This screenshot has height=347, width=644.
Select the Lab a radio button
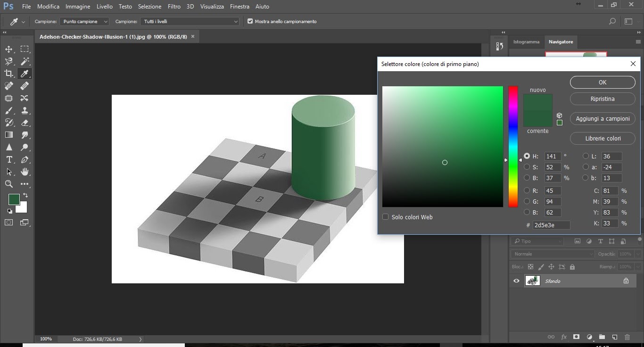click(x=586, y=167)
